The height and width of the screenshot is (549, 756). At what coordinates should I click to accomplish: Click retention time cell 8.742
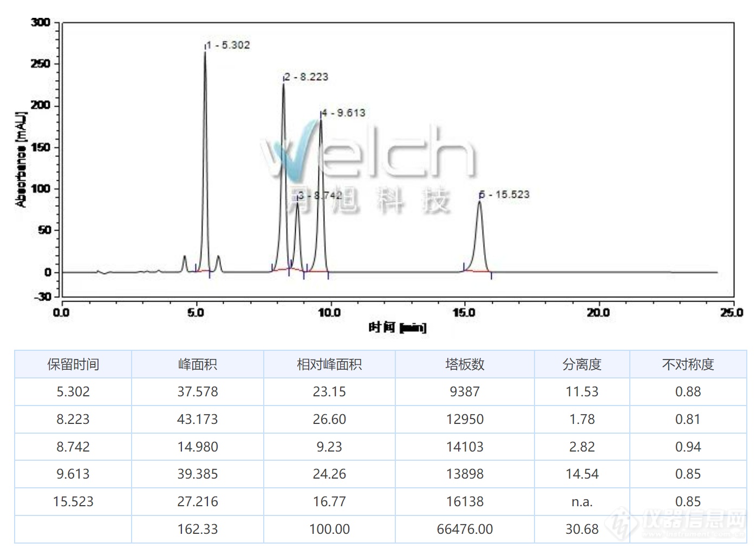pyautogui.click(x=73, y=447)
